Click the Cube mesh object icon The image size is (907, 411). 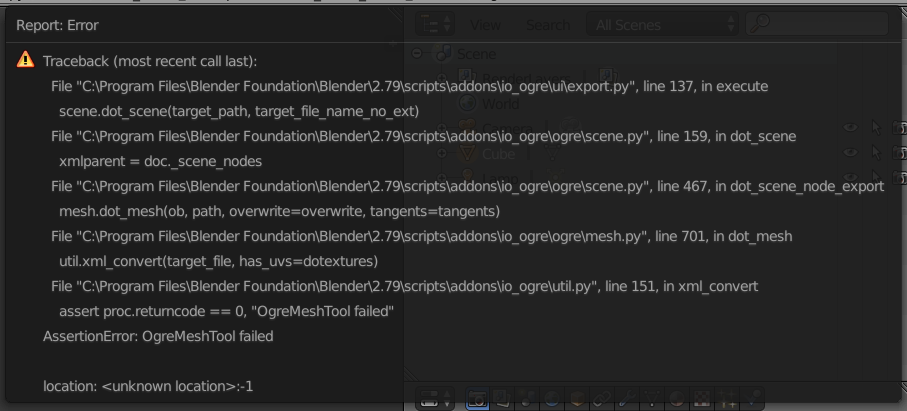(x=467, y=153)
